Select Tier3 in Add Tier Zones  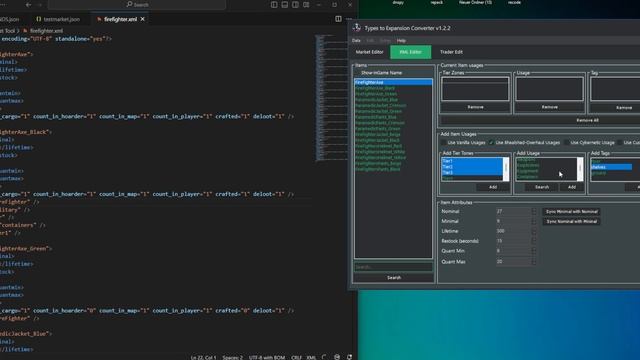(x=472, y=172)
